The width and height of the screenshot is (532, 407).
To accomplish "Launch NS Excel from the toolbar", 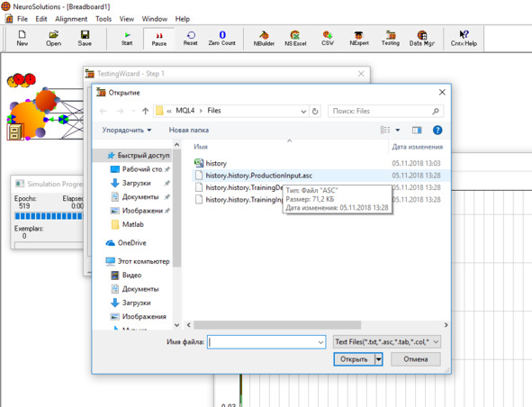I will coord(295,39).
